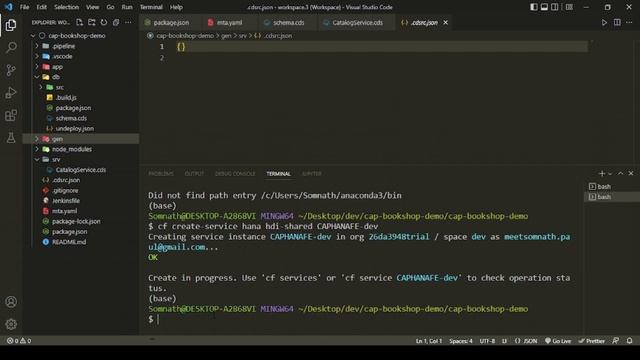Screen dimensions: 640x360
Task: Open the Explorer view in activity bar
Action: tap(11, 25)
